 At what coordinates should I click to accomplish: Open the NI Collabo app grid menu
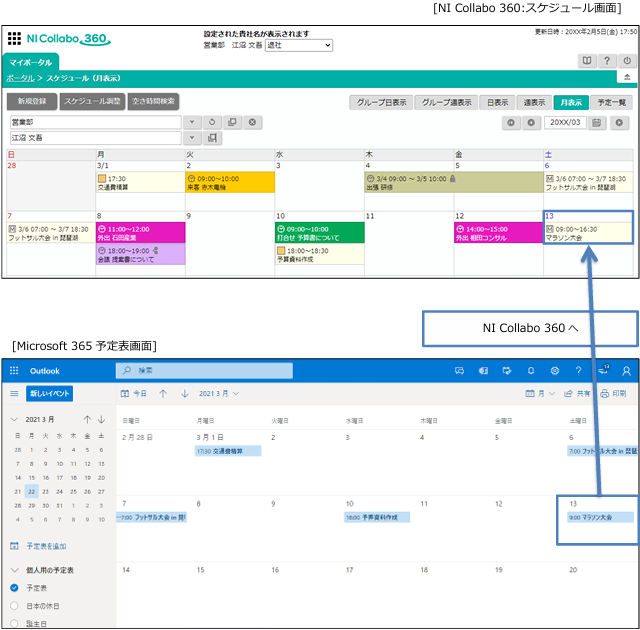[14, 38]
